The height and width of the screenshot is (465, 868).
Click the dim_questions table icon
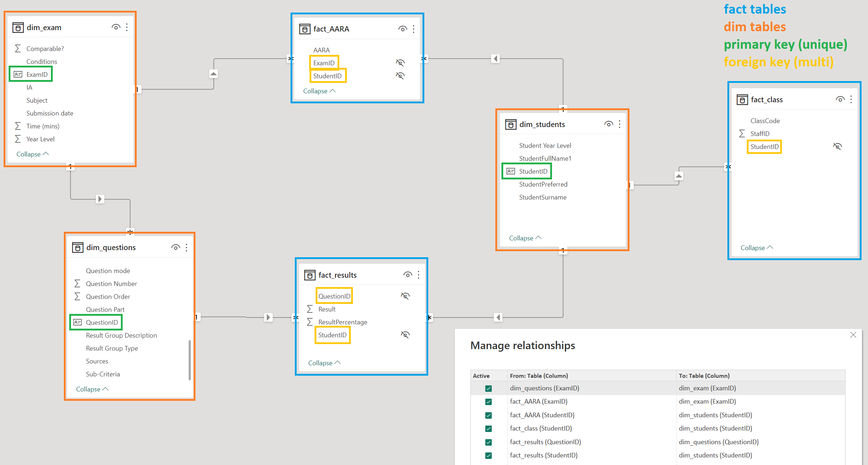77,248
